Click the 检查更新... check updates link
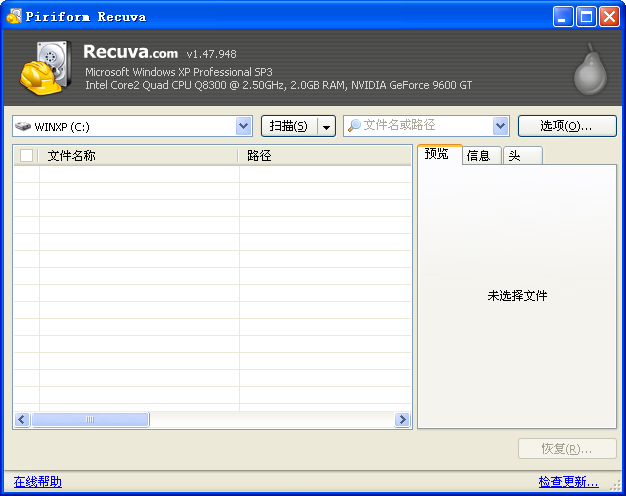626x496 pixels. (569, 482)
